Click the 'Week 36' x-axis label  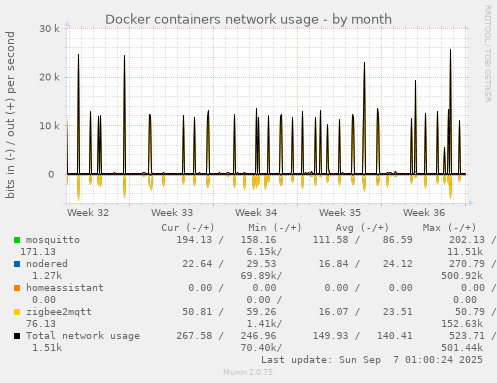[x=424, y=213]
